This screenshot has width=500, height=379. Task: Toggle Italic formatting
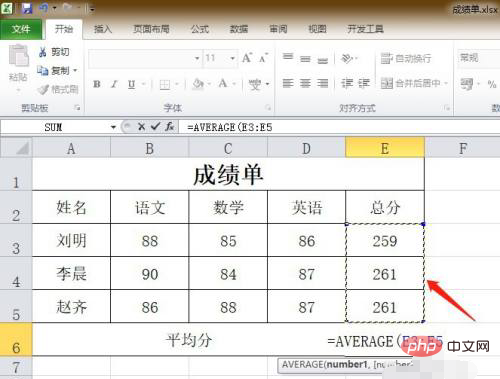(x=114, y=84)
